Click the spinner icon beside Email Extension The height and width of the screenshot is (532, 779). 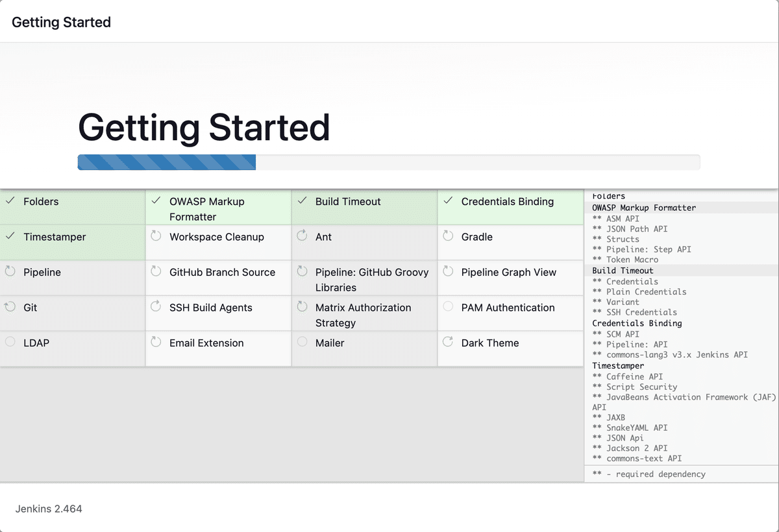tap(156, 341)
